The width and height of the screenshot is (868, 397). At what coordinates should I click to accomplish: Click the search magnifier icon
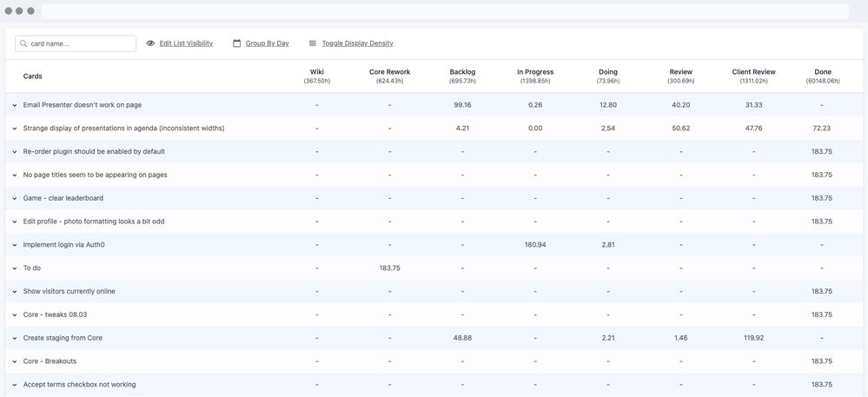click(x=23, y=43)
